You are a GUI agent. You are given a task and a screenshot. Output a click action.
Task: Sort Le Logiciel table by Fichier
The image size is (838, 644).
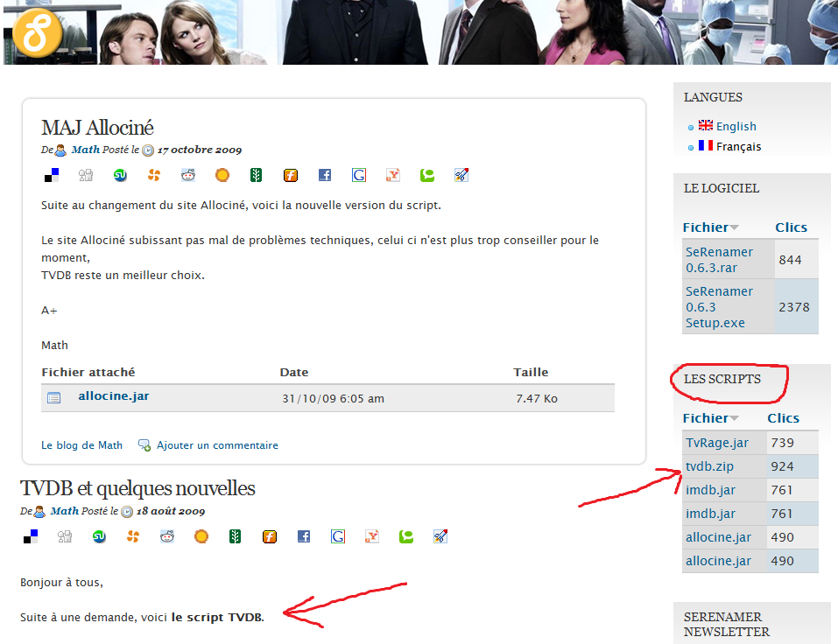coord(710,227)
